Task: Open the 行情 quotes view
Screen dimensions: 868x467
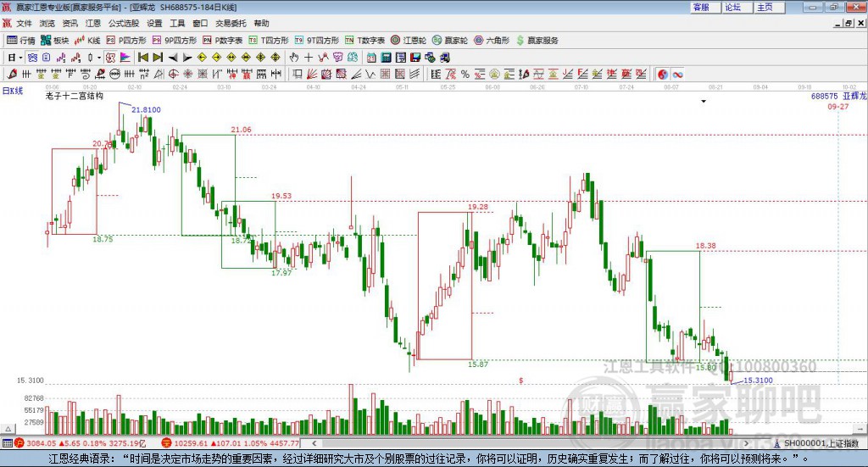Action: click(21, 41)
